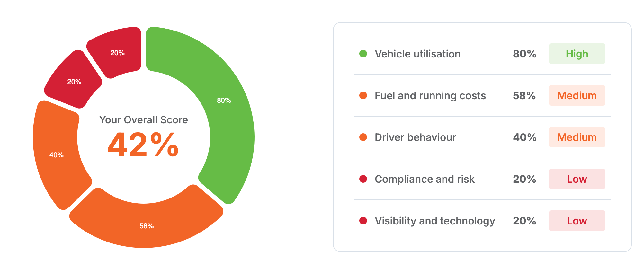Screen dimensions: 644x264
Task: Open the Compliance and risk label
Action: click(425, 179)
